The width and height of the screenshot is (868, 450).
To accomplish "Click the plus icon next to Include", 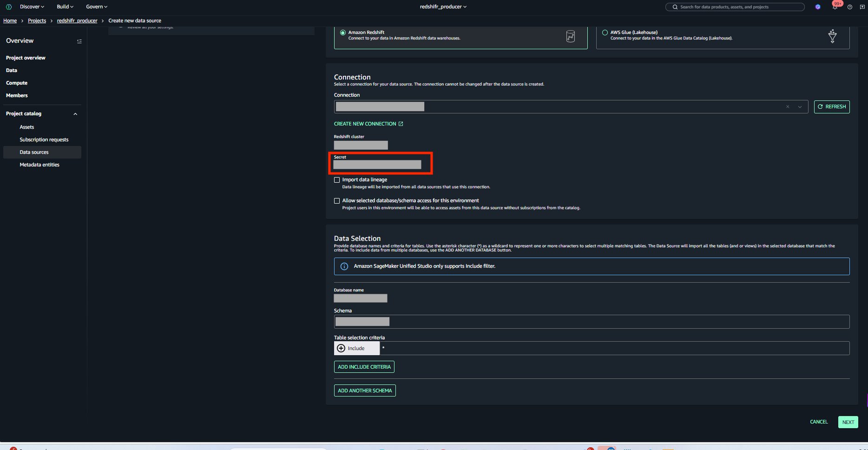I will 341,348.
